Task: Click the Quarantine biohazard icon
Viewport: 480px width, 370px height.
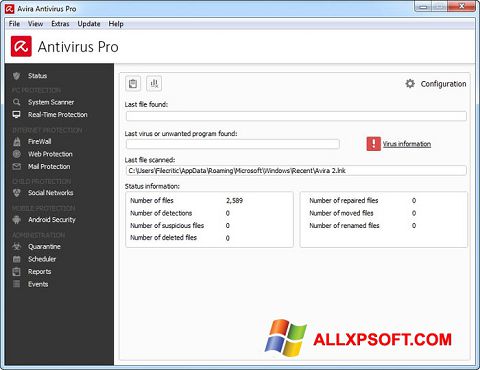Action: [17, 247]
